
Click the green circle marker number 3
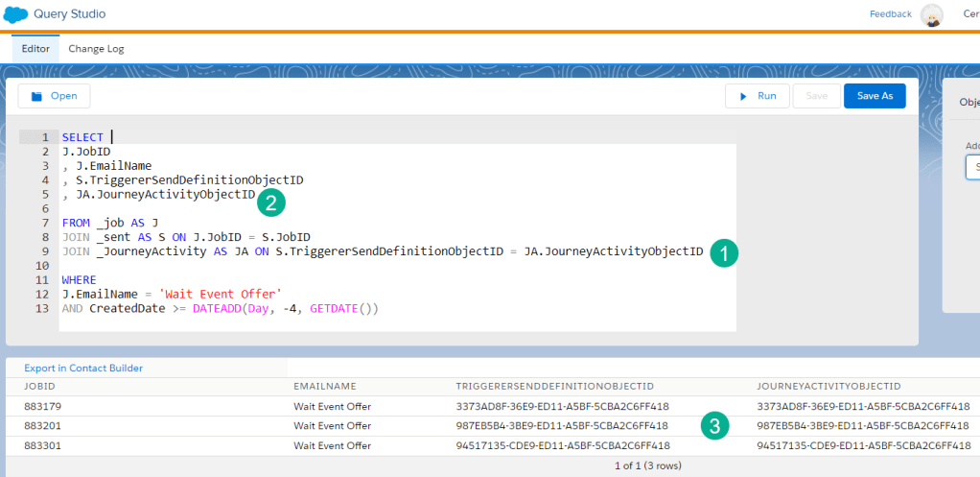pos(713,426)
